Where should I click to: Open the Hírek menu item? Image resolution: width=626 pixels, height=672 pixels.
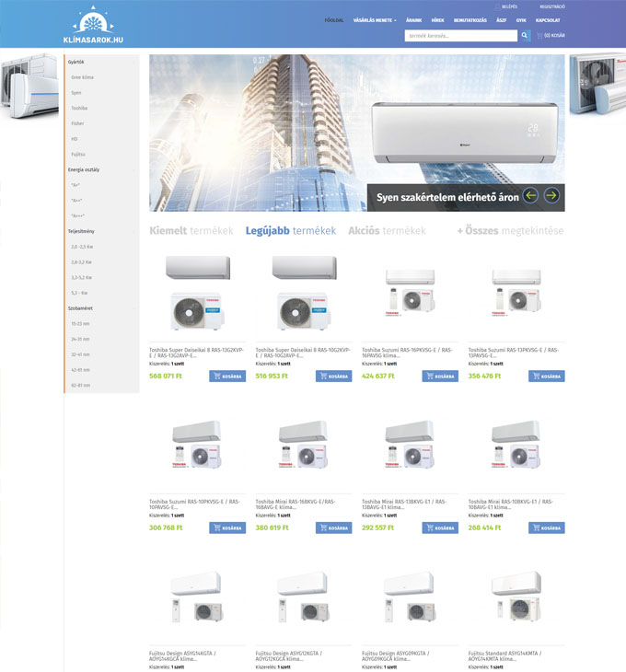[437, 20]
